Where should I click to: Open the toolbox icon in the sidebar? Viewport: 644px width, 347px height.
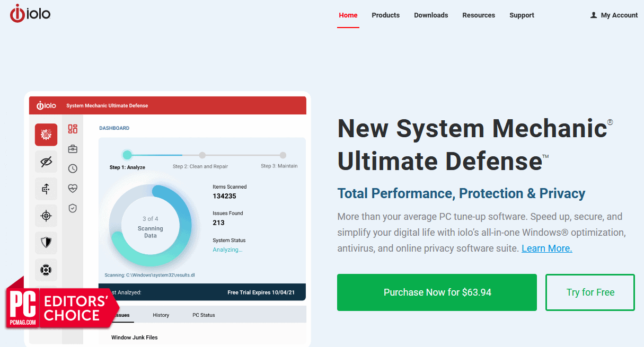(x=73, y=149)
